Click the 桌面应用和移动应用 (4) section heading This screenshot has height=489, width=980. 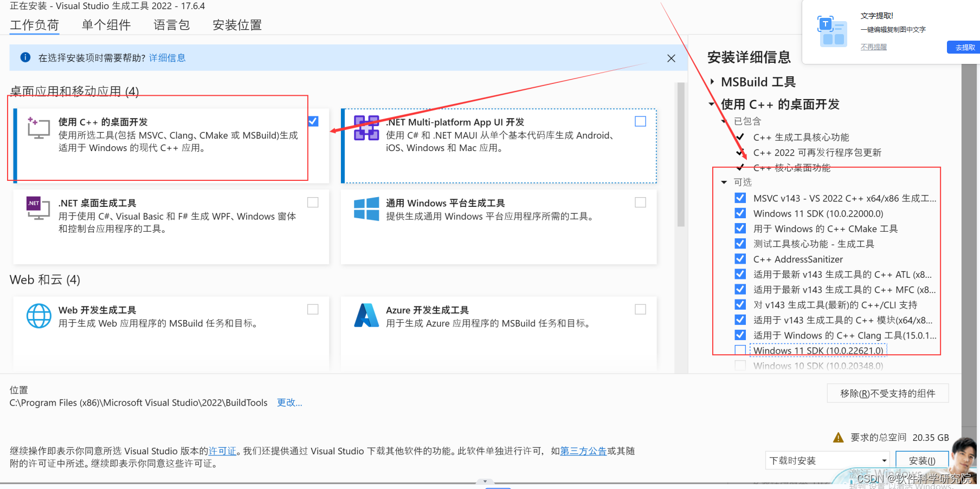pyautogui.click(x=74, y=91)
